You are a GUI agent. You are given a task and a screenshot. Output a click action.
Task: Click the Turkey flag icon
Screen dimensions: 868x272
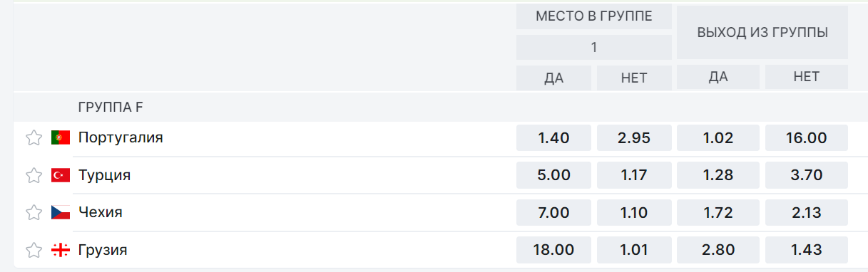coord(61,175)
